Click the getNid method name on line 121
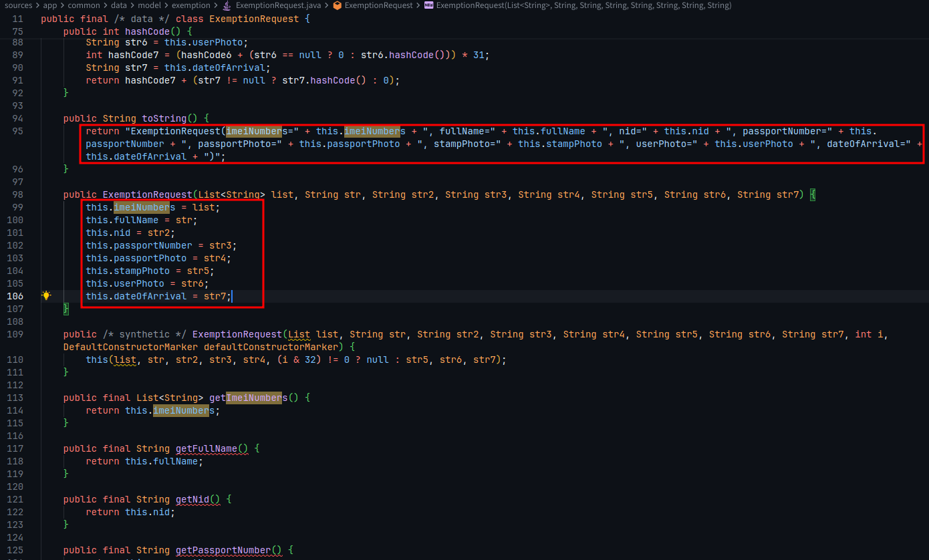This screenshot has height=560, width=929. (x=193, y=499)
